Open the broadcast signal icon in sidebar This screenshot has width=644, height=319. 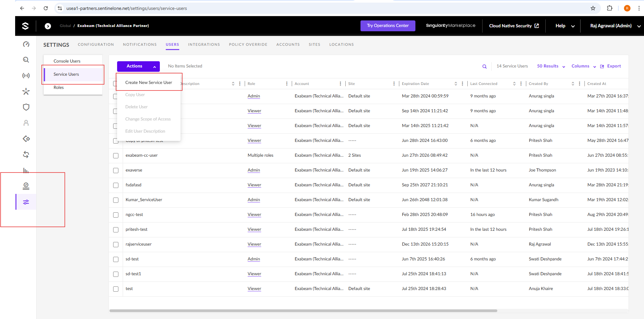click(x=26, y=76)
